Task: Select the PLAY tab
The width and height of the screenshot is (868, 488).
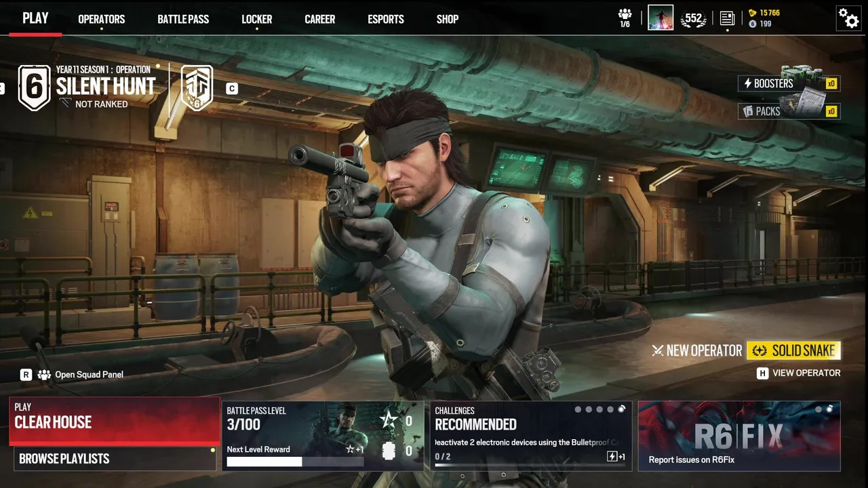Action: (35, 18)
